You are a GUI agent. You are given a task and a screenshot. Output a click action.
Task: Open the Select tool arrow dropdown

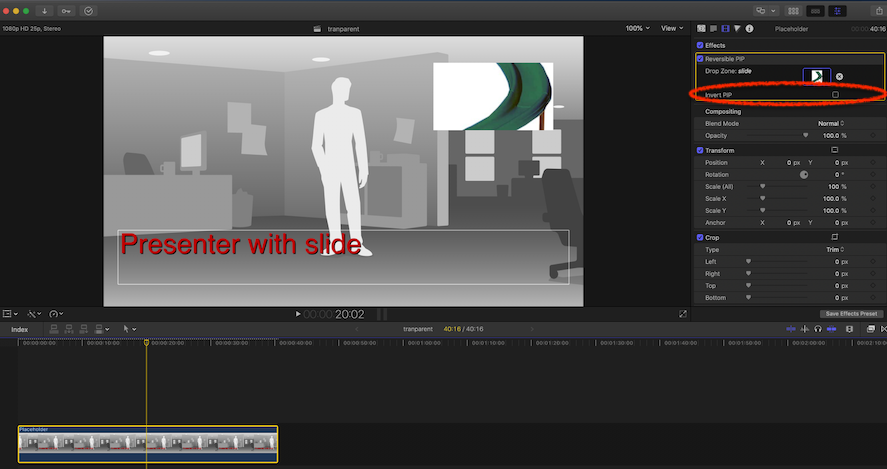pyautogui.click(x=130, y=329)
